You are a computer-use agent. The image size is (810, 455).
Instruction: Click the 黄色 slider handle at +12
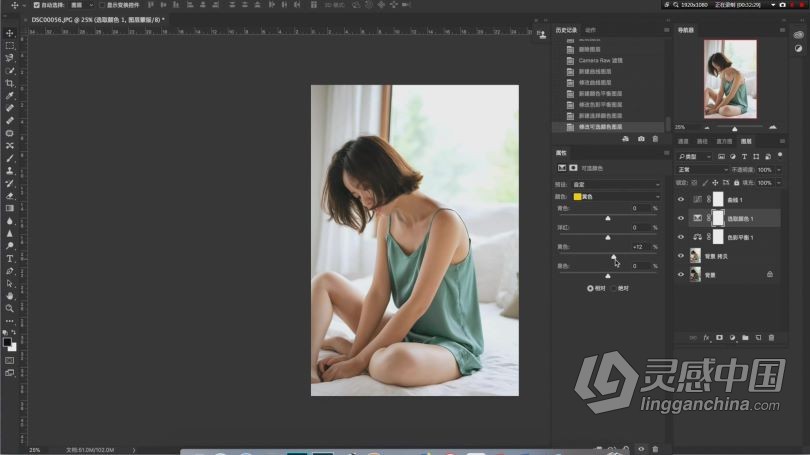pos(614,256)
